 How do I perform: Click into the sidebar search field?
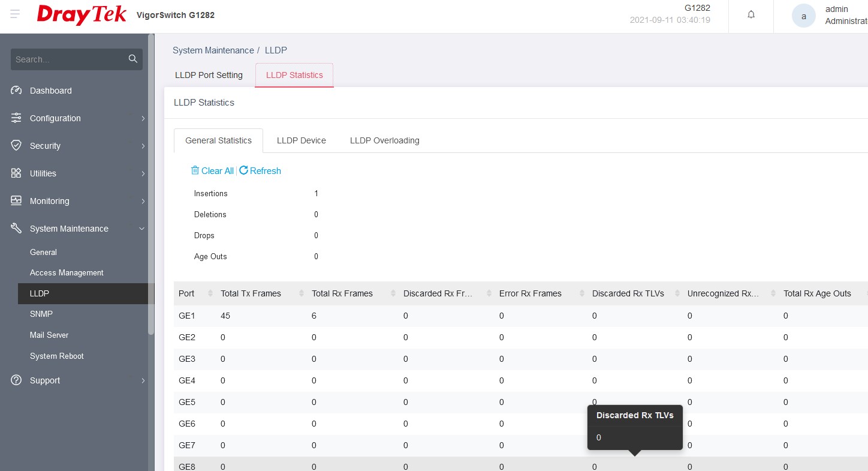click(x=69, y=59)
